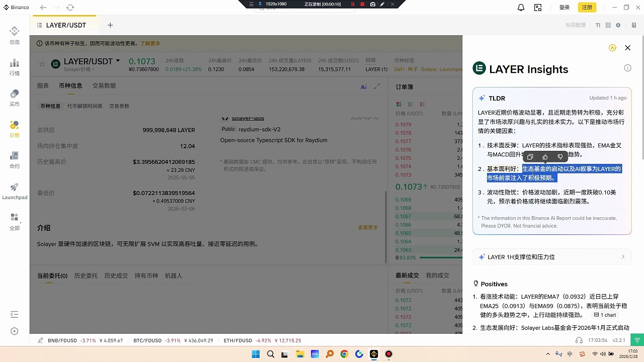
Task: Click the TI text size icon
Action: tap(598, 25)
